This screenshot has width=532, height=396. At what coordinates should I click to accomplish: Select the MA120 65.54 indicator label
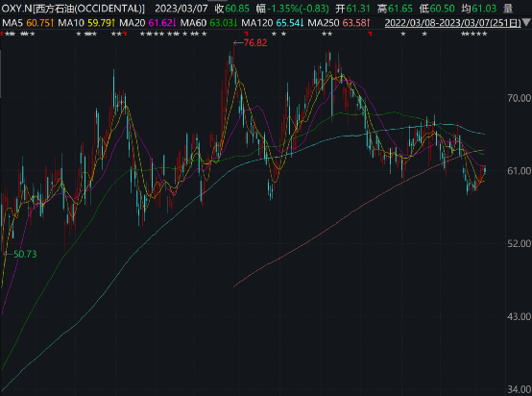(273, 23)
